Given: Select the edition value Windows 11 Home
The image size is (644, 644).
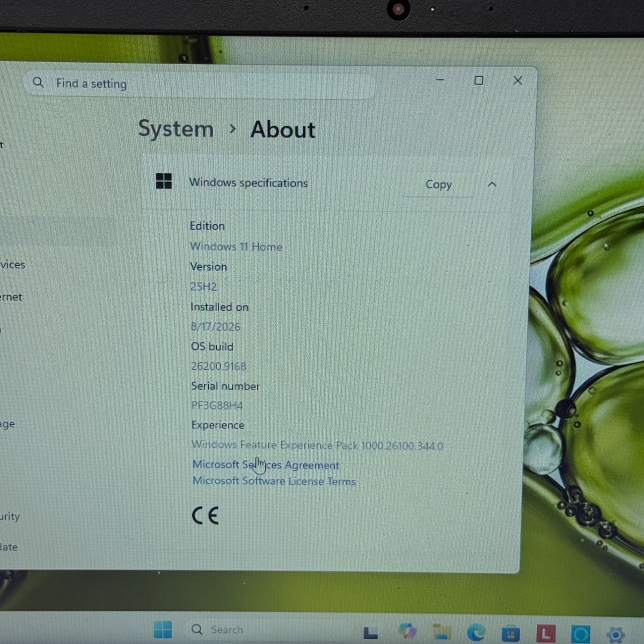Looking at the screenshot, I should (x=236, y=247).
